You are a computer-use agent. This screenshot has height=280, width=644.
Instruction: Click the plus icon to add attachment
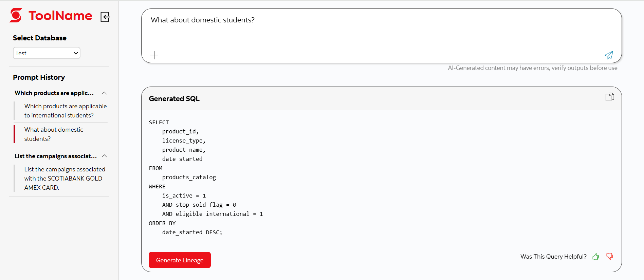pos(154,55)
